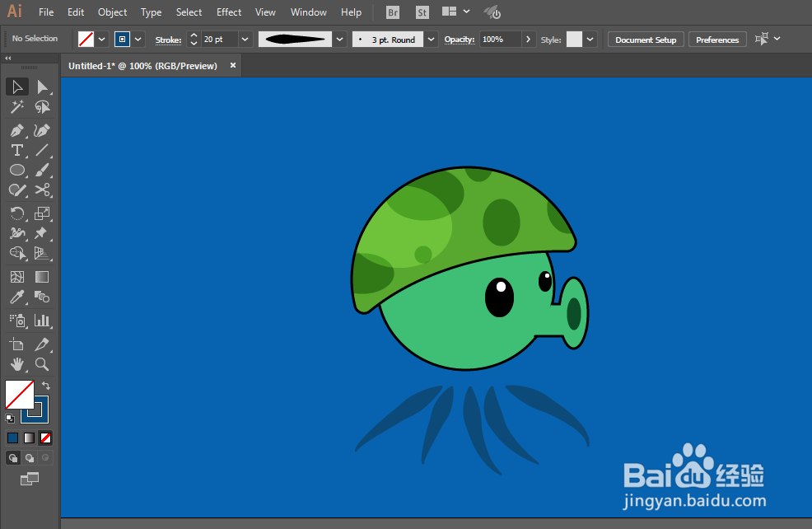Open Adobe Stock with St icon
The image size is (812, 529).
pos(422,12)
